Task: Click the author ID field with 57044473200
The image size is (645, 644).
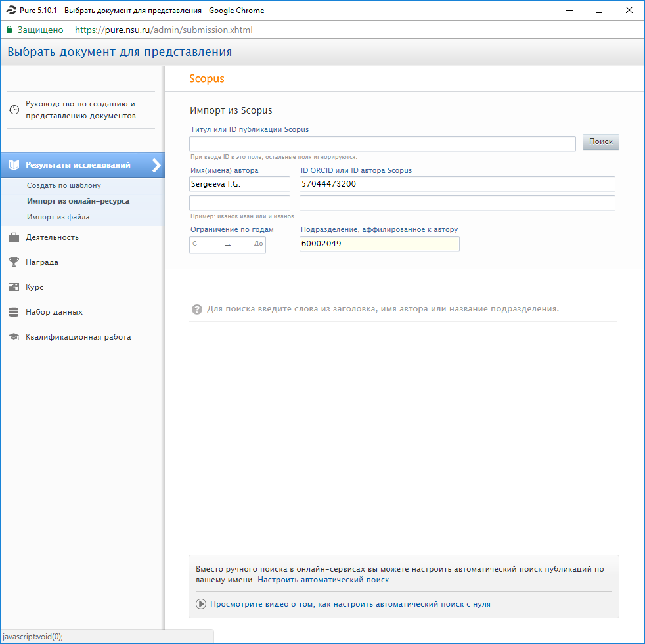Action: [x=457, y=184]
